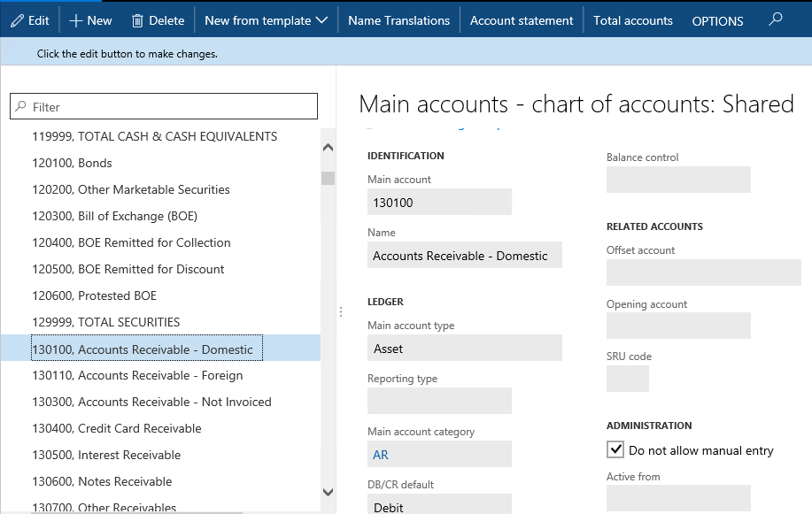Screen dimensions: 812x514
Task: Click the pane splitter handle between list and details
Action: pyautogui.click(x=341, y=311)
